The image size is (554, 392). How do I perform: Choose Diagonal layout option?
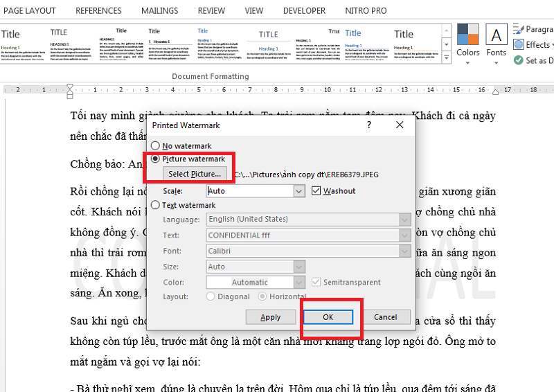(x=211, y=296)
